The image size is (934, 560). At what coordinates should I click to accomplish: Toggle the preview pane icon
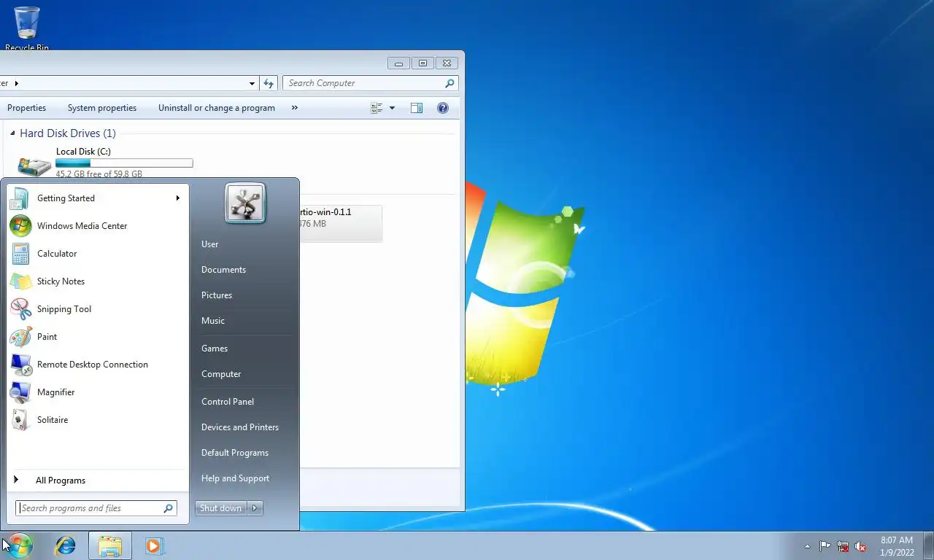click(417, 108)
